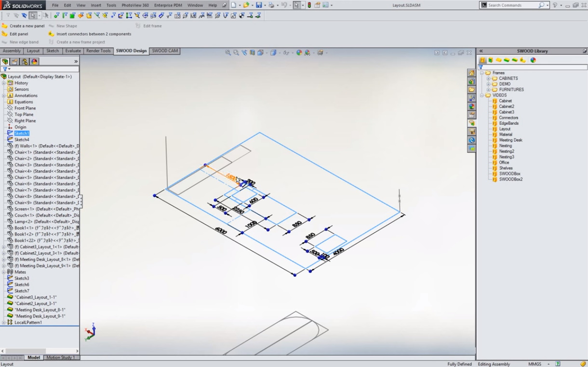Switch to the SWOOD CAM tab

coord(165,51)
